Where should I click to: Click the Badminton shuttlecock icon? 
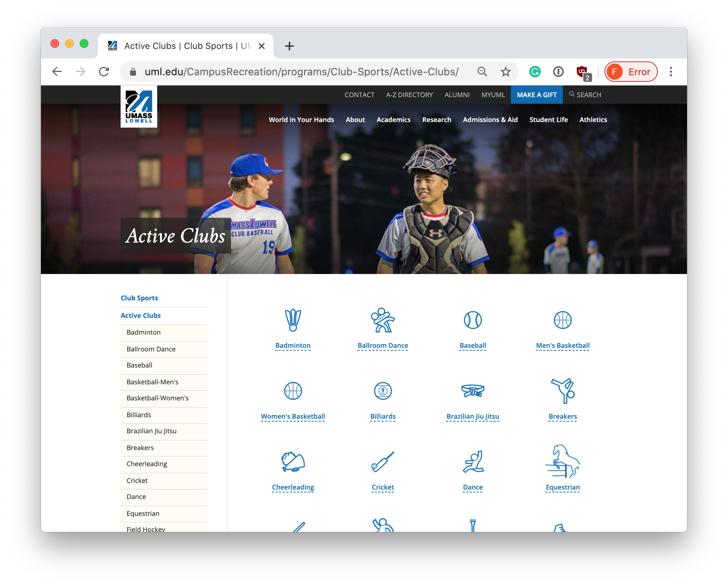293,320
